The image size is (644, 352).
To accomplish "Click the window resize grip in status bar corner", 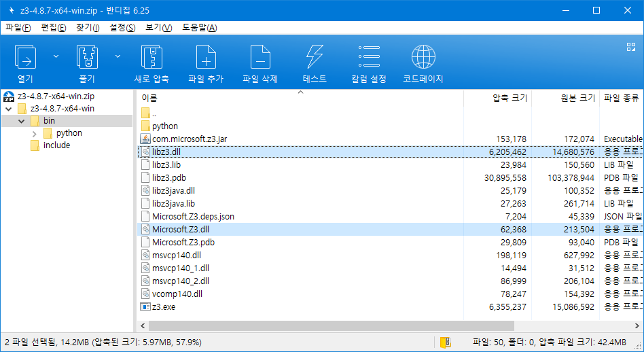I will coord(639,347).
